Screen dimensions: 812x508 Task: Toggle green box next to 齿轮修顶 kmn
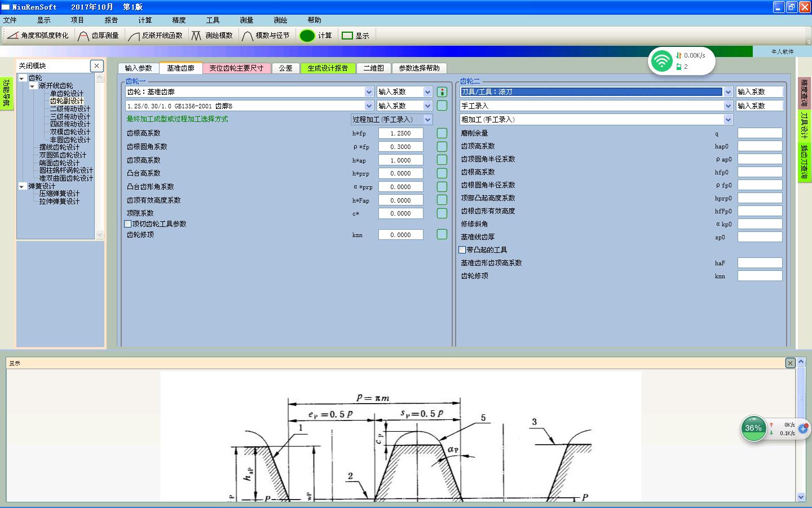point(442,234)
